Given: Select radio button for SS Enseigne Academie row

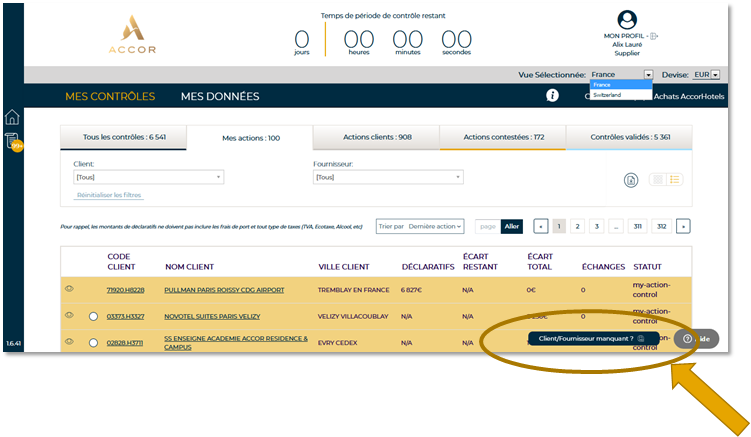Looking at the screenshot, I should click(93, 343).
